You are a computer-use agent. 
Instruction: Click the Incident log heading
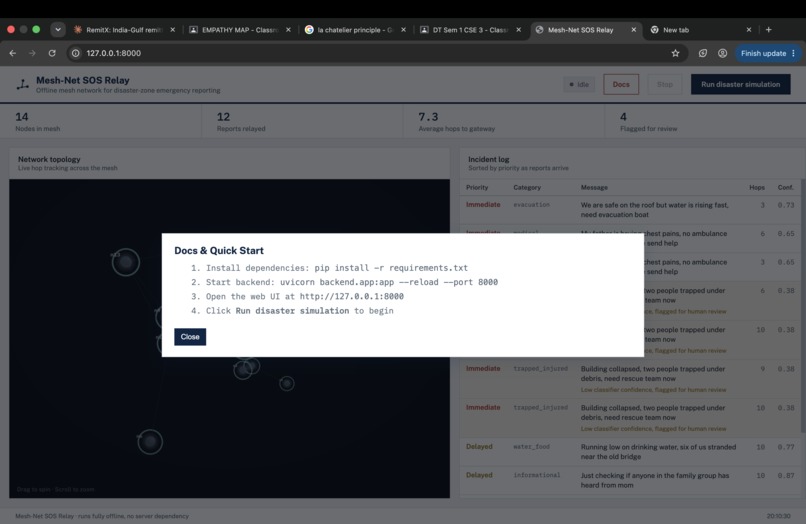pyautogui.click(x=488, y=159)
